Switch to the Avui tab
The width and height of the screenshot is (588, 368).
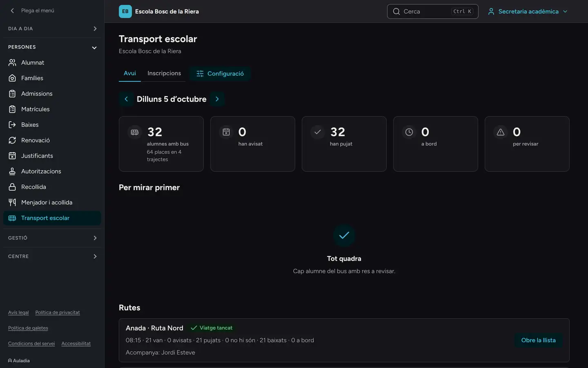(x=130, y=73)
